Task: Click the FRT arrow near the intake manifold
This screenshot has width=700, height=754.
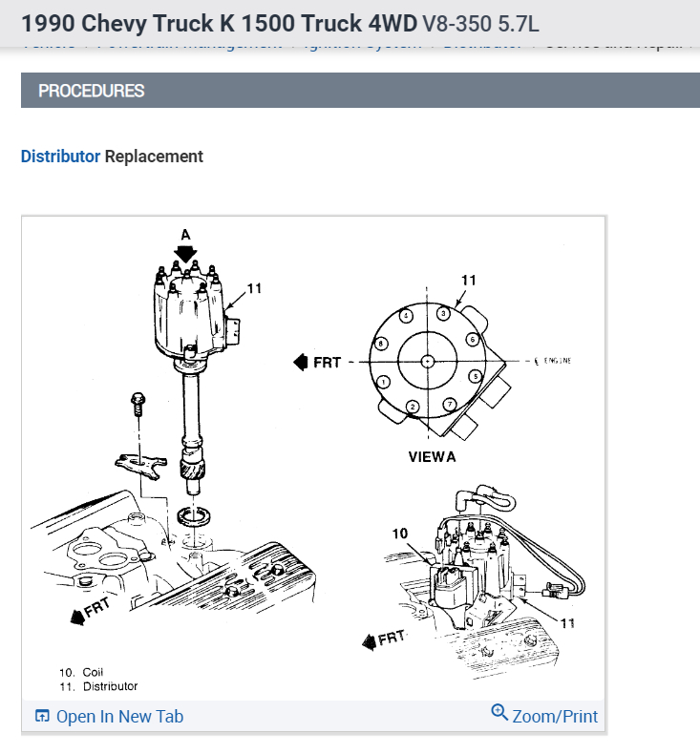Action: [x=91, y=611]
